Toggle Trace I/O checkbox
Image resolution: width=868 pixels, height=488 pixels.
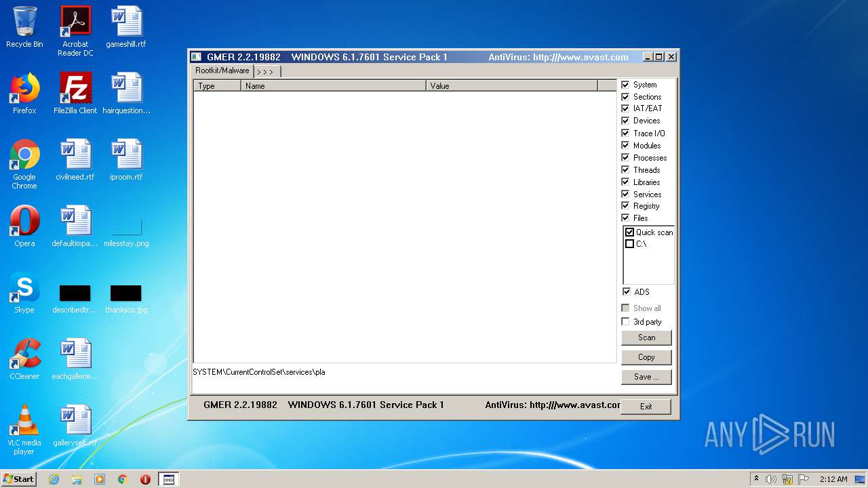[625, 133]
